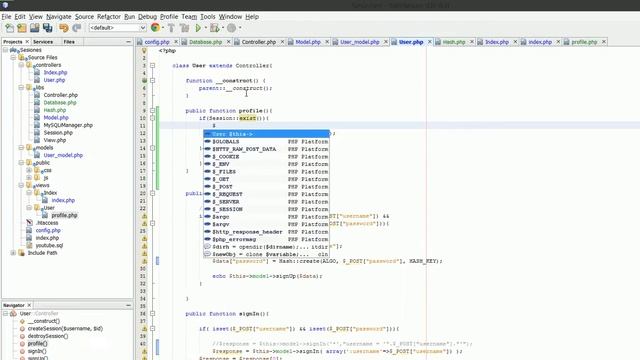Screen dimensions: 640x360
Task: Open the Team menu
Action: pos(189,17)
